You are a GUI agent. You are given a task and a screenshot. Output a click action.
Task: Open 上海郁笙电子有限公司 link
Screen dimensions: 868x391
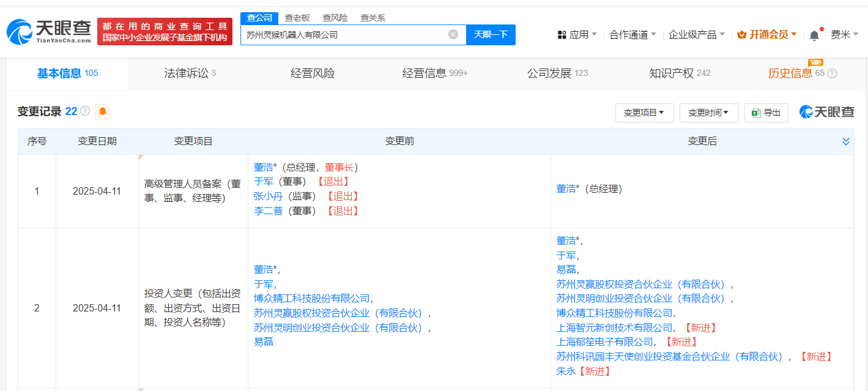pos(605,342)
